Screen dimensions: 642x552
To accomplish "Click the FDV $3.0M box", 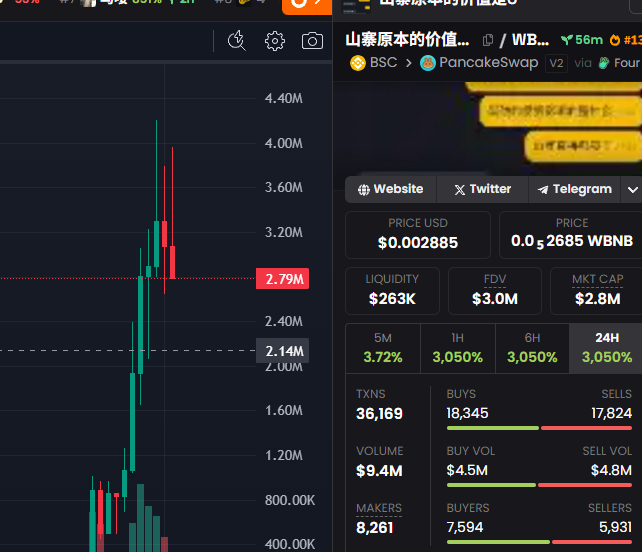I will point(495,291).
